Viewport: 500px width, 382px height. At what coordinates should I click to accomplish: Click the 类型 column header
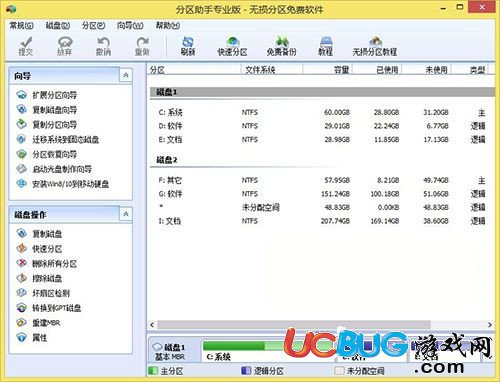[x=470, y=70]
